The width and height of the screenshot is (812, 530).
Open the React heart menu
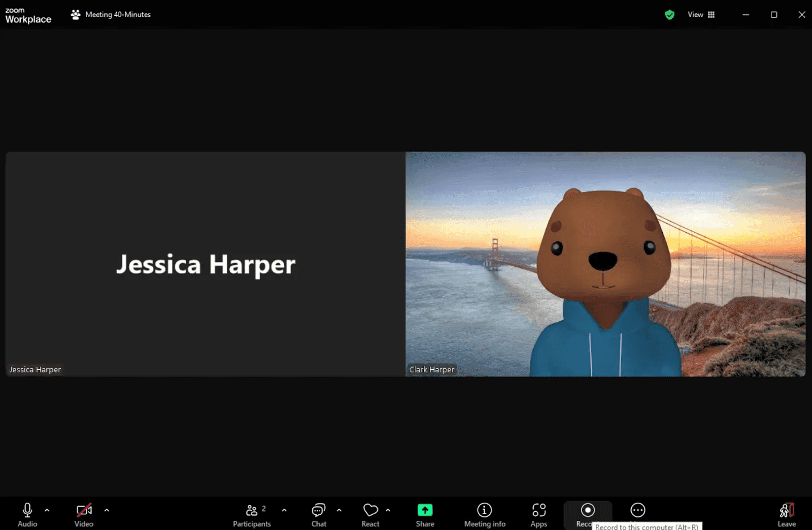(370, 514)
